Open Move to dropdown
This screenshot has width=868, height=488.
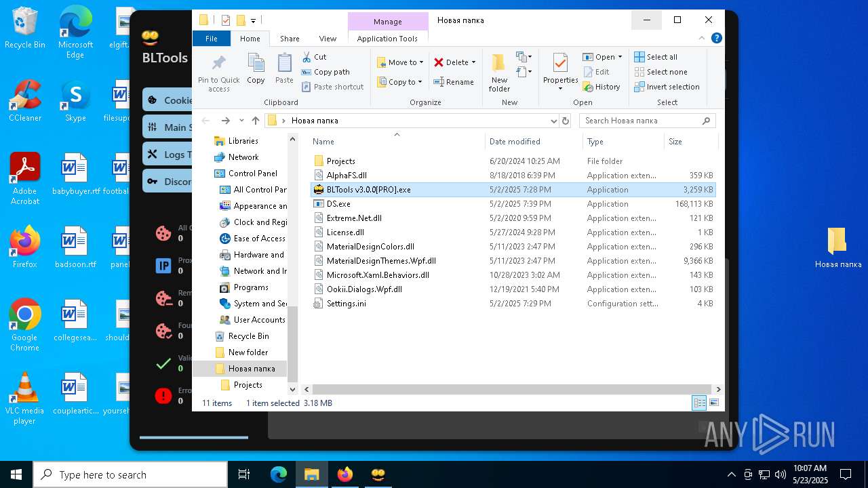[x=400, y=62]
